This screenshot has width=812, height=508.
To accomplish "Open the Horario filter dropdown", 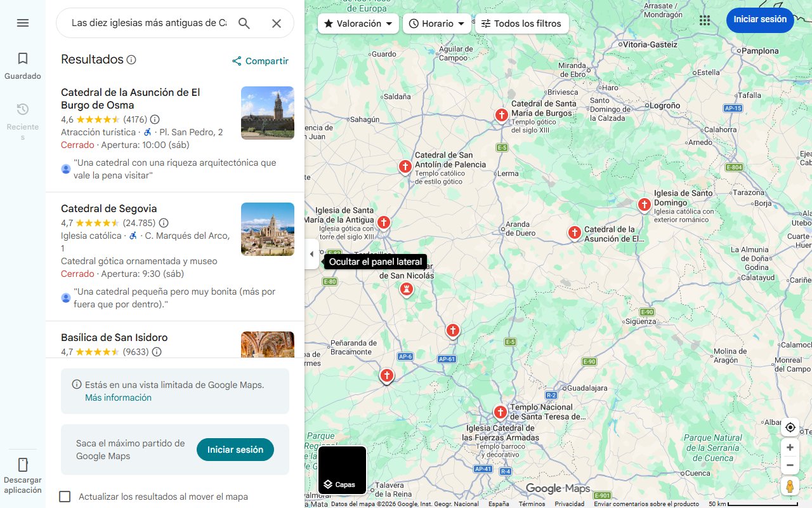I will tap(437, 23).
